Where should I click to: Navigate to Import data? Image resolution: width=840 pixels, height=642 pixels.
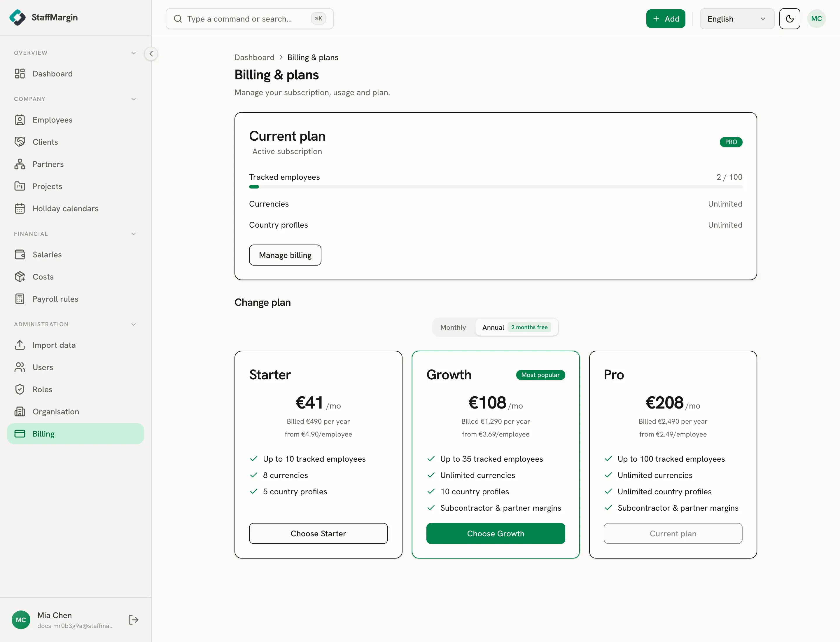[76, 345]
